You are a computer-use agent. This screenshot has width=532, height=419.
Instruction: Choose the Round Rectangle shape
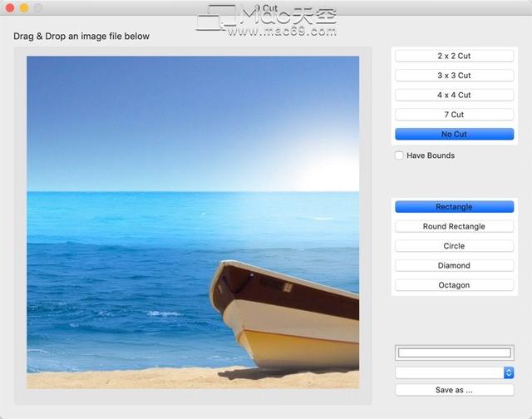[x=454, y=226]
